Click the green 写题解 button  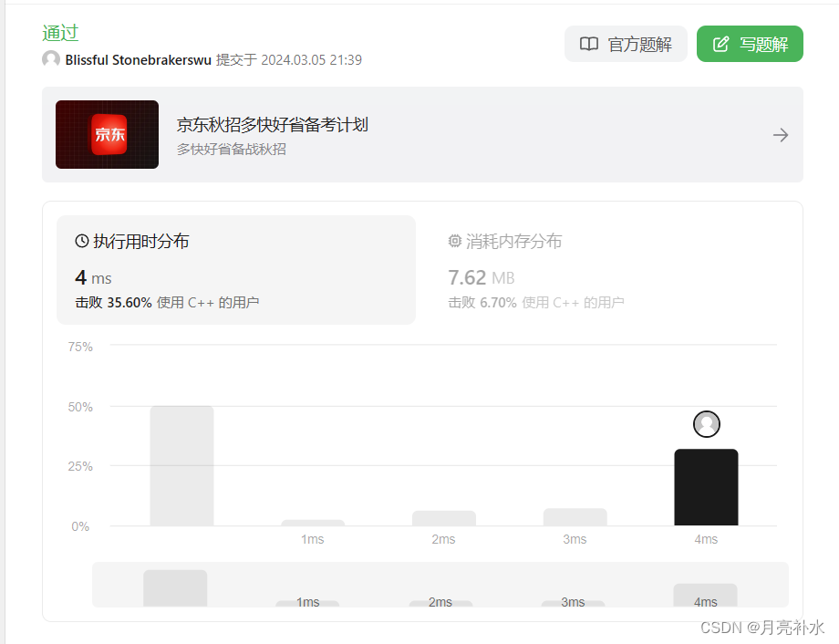(x=750, y=43)
